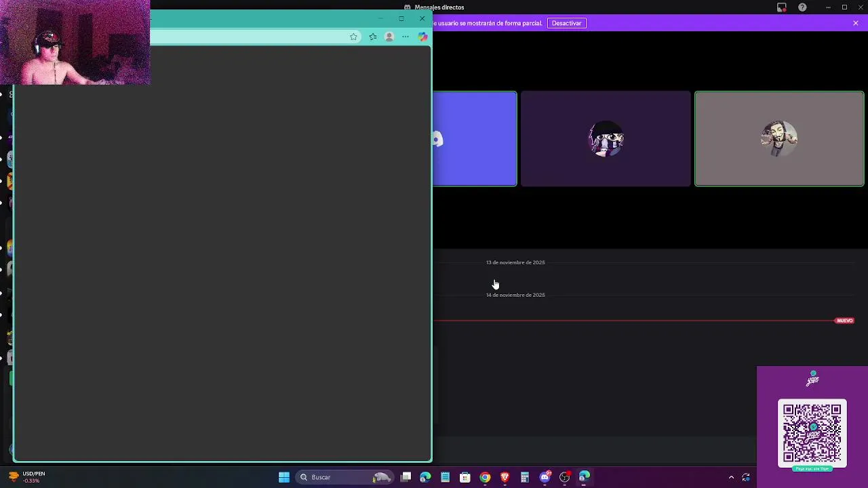868x488 pixels.
Task: Switch to OBS Studio on the taskbar
Action: pos(564,477)
